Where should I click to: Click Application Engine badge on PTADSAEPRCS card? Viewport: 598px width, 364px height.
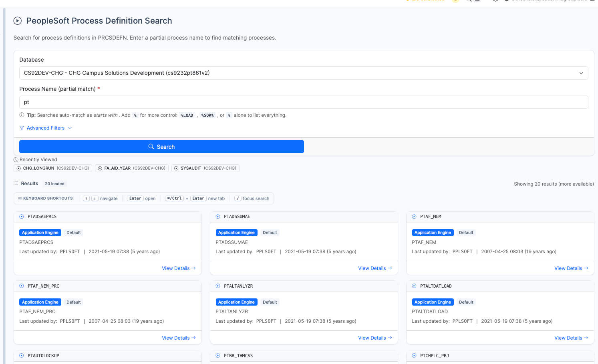[x=40, y=233]
